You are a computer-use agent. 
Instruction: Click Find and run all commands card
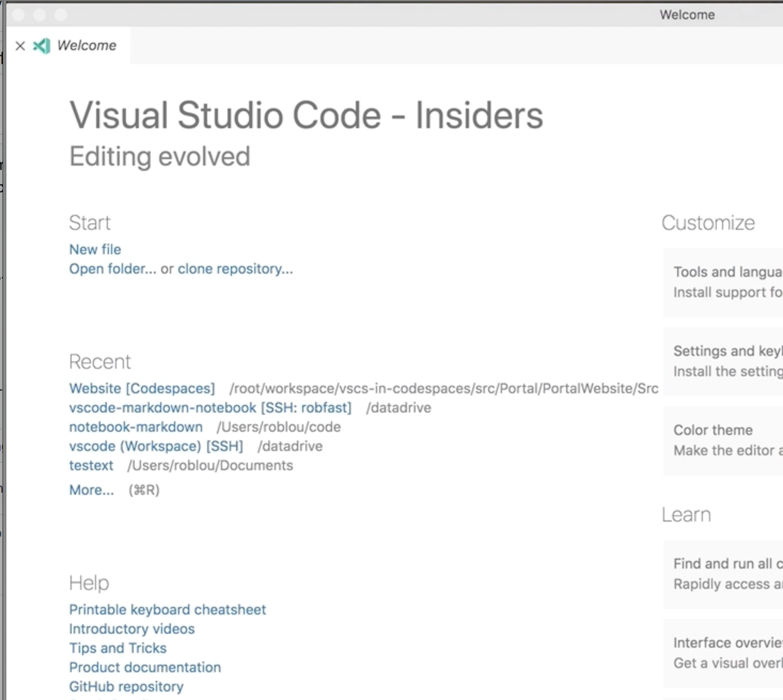723,574
